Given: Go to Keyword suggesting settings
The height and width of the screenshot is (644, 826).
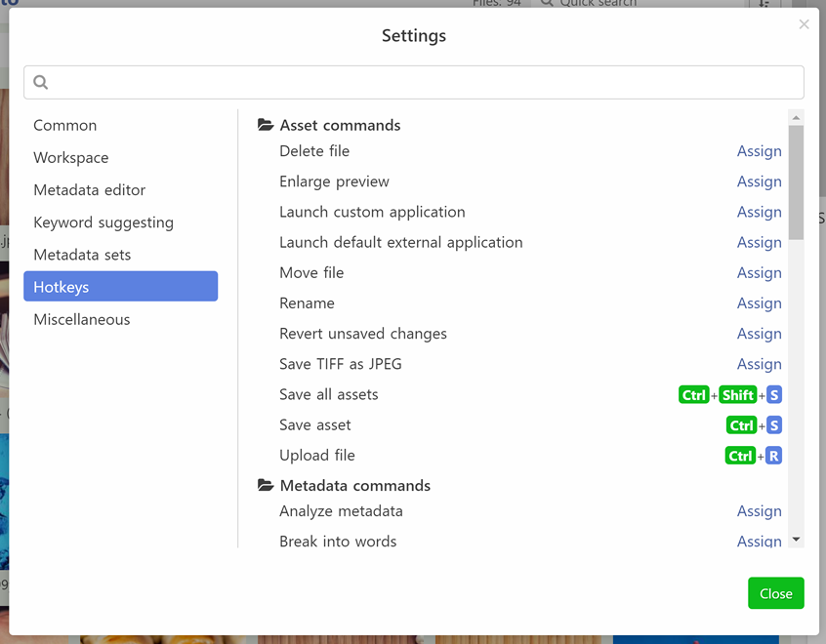Looking at the screenshot, I should 121,222.
